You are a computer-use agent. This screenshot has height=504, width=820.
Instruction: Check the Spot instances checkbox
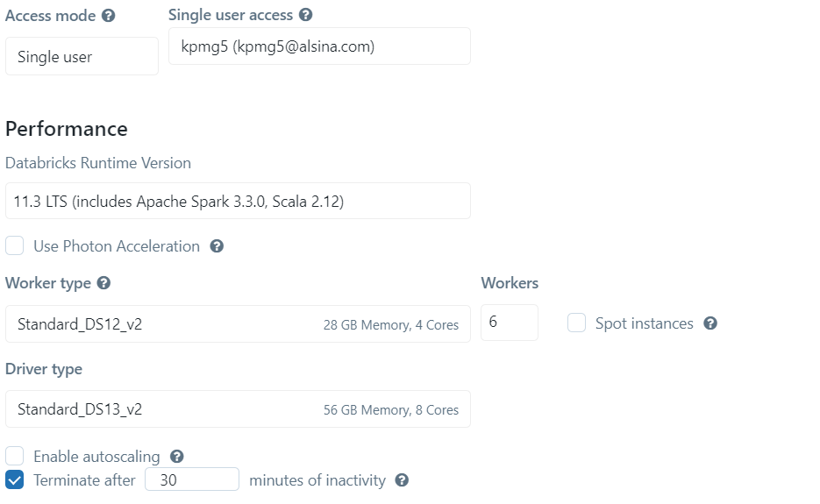(x=576, y=323)
